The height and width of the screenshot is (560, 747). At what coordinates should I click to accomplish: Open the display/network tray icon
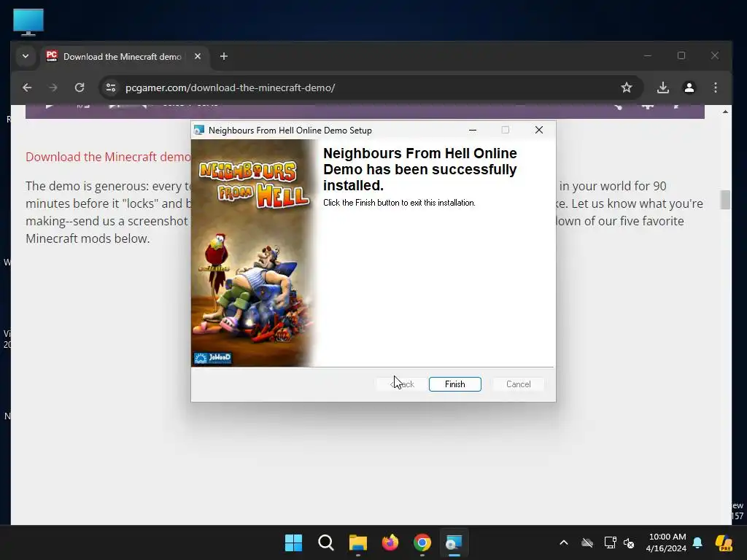click(x=610, y=542)
